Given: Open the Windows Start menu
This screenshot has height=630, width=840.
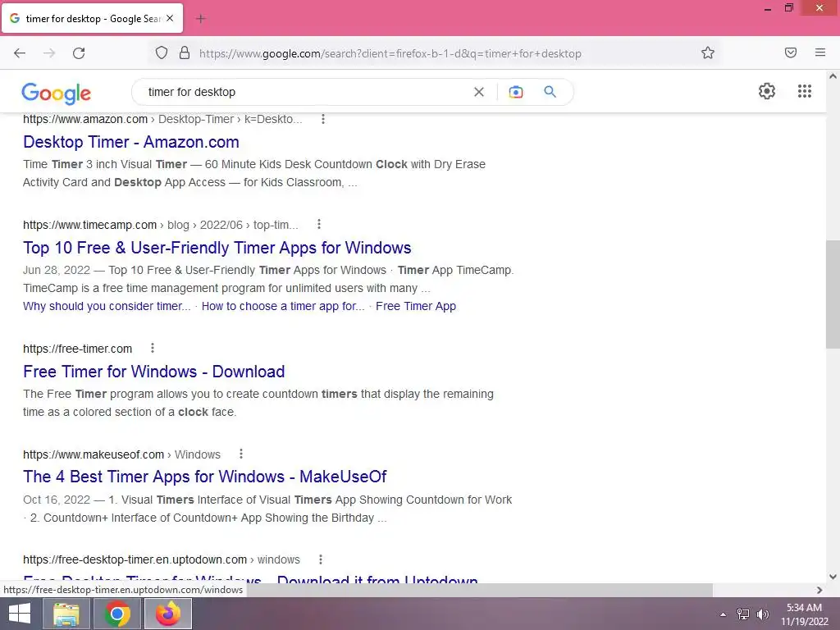Looking at the screenshot, I should (x=20, y=614).
